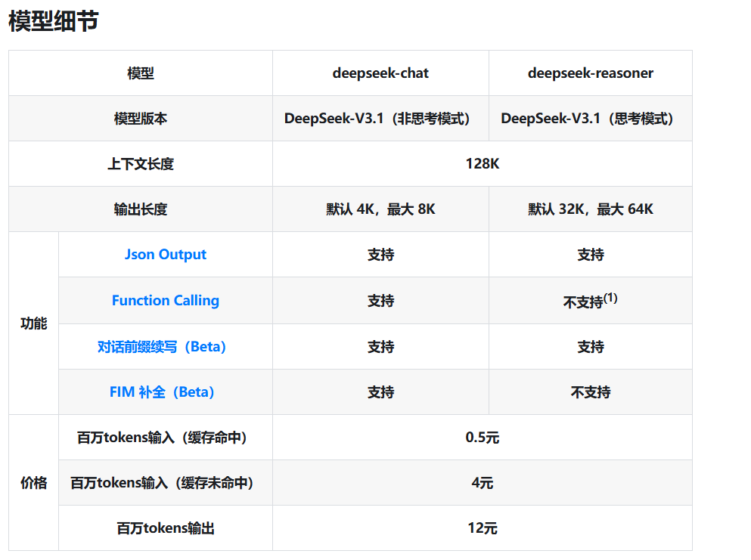Click the 4元 price value

pos(483,483)
